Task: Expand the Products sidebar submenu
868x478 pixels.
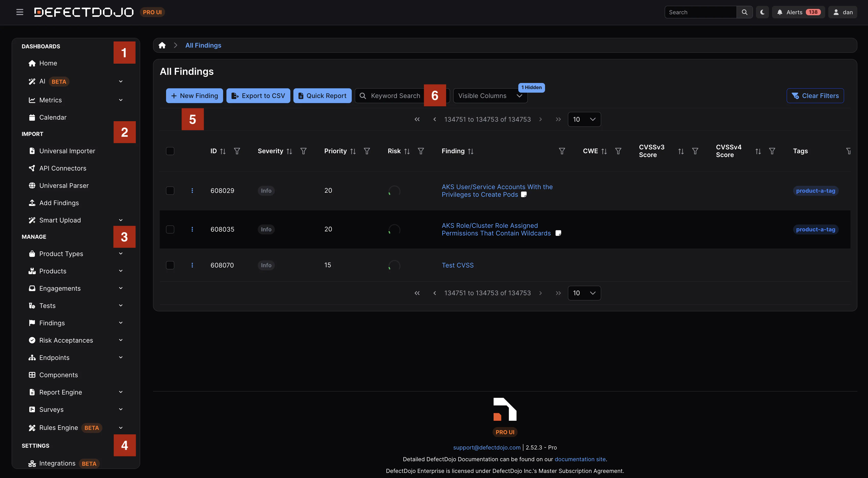Action: (x=121, y=271)
